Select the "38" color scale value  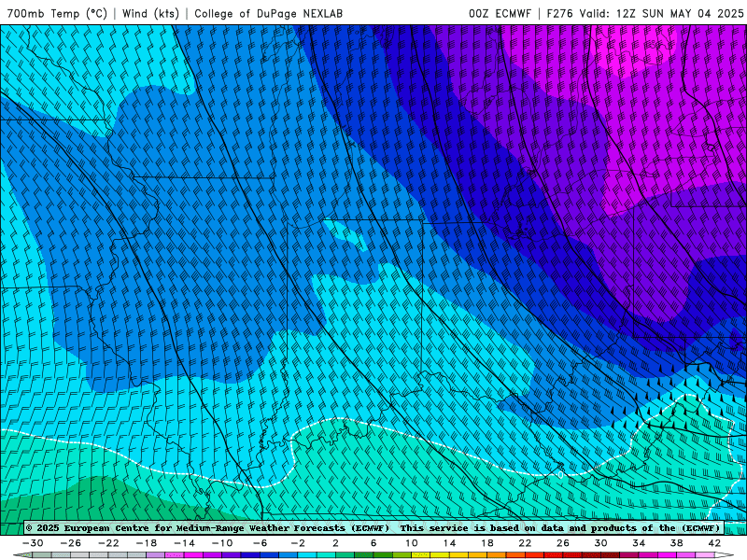[x=676, y=543]
